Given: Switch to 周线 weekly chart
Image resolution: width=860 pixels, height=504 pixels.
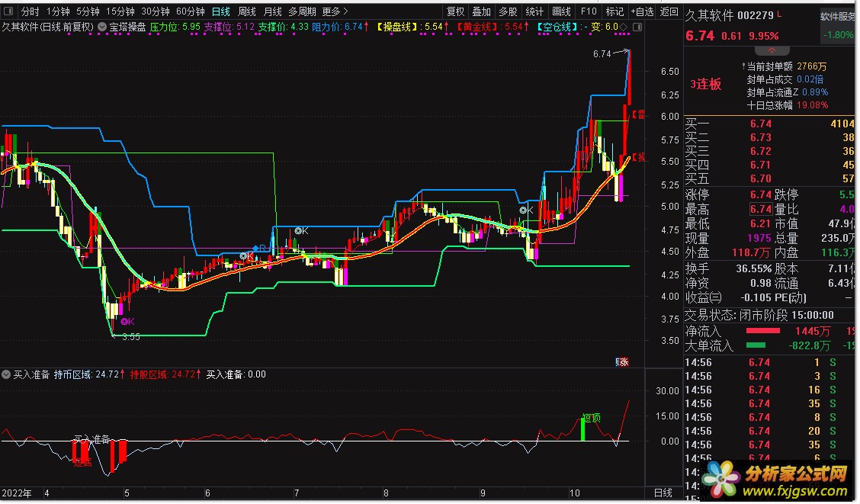Looking at the screenshot, I should (247, 11).
